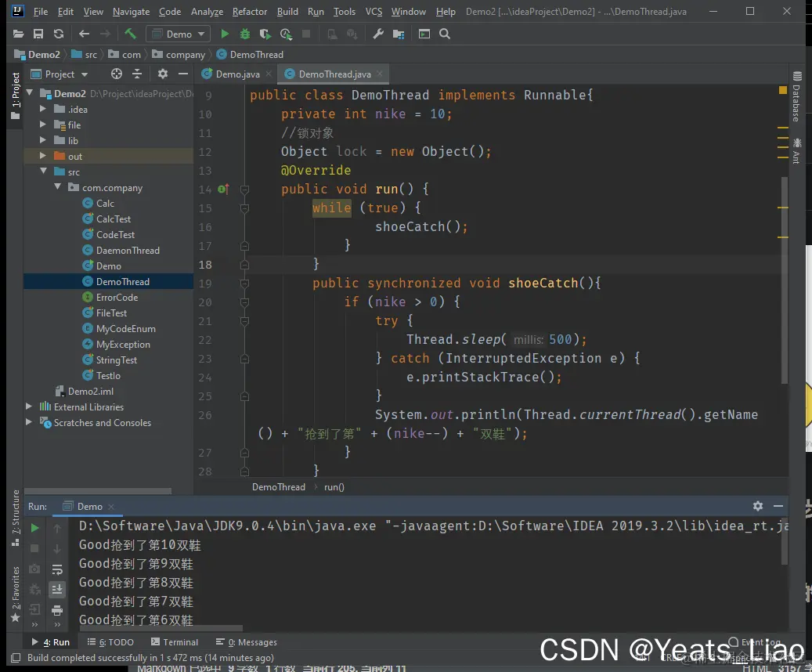Open the 6: TODO tool window
This screenshot has height=672, width=812.
(110, 642)
